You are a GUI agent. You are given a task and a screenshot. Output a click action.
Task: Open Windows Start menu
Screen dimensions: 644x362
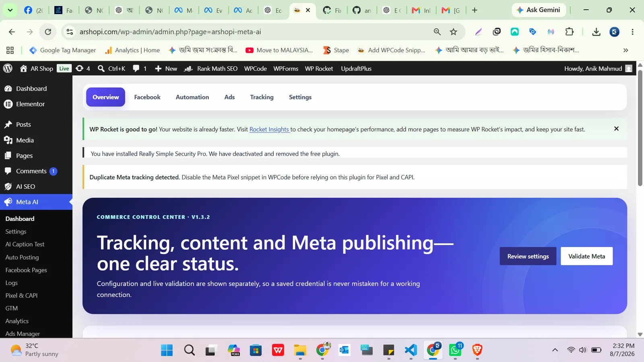pyautogui.click(x=167, y=350)
